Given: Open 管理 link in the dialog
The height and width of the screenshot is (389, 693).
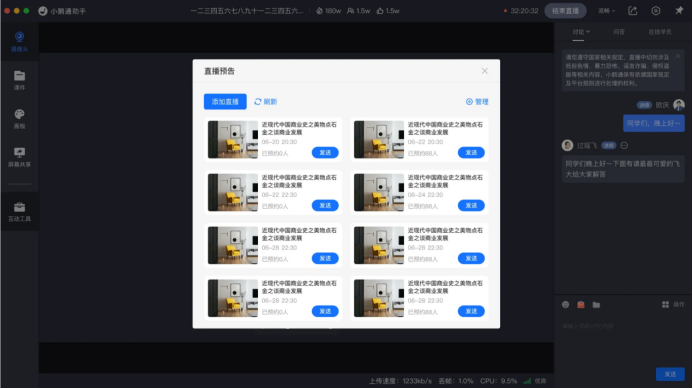Looking at the screenshot, I should [477, 102].
